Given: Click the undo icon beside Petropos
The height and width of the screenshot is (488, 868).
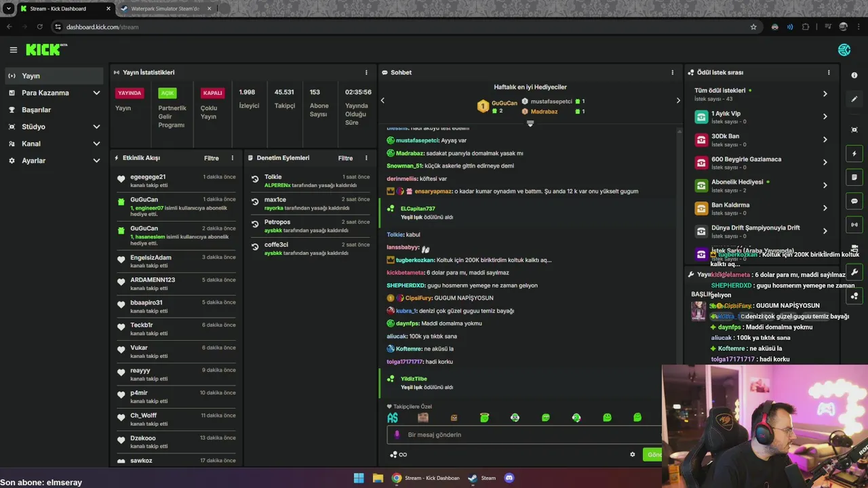Looking at the screenshot, I should tap(255, 224).
